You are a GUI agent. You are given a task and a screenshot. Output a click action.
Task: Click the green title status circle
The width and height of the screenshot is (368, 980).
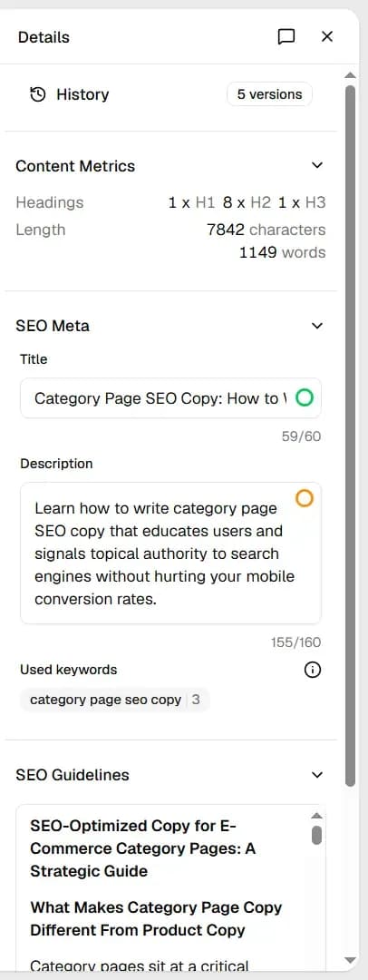tap(305, 397)
